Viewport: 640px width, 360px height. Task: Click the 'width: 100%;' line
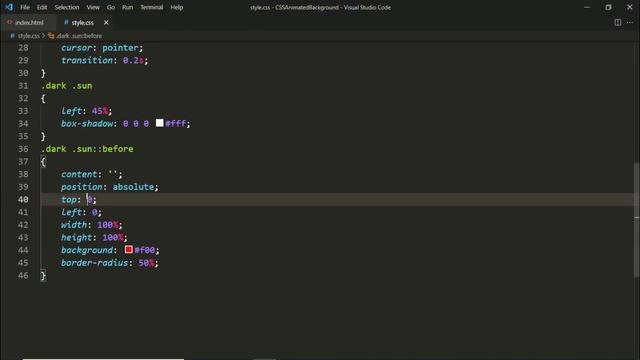point(92,225)
